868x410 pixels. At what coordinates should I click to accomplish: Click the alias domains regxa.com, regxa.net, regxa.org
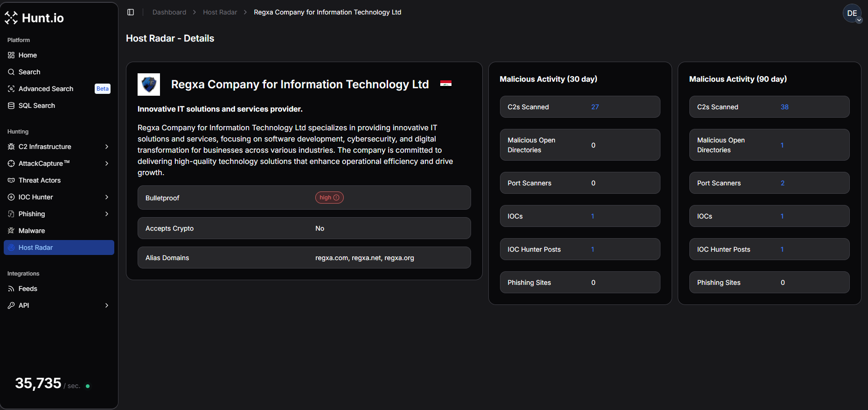365,258
